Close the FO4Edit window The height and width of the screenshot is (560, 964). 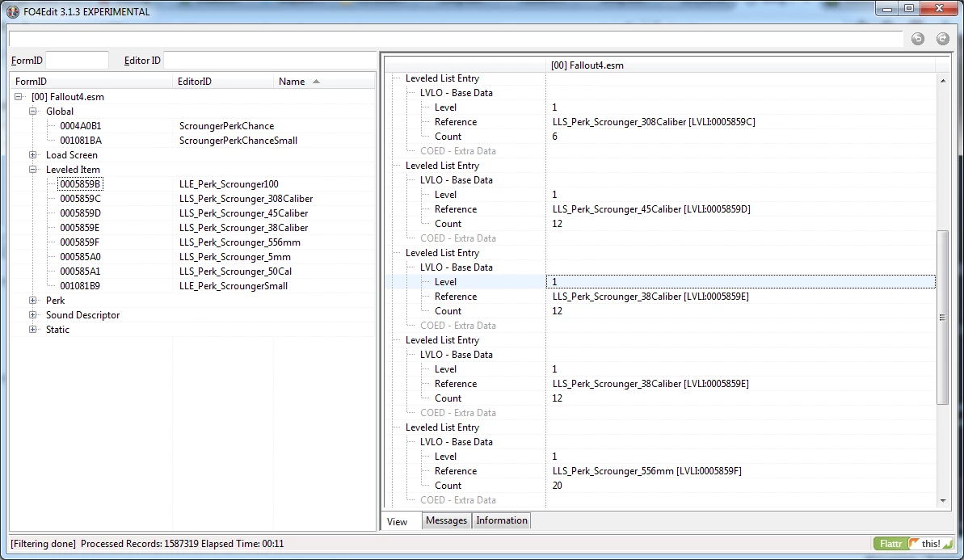point(940,9)
